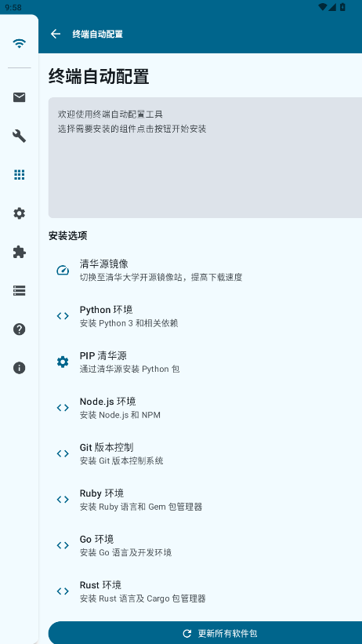Choose the Node.js 环境 option
The image size is (362, 644).
pyautogui.click(x=205, y=407)
